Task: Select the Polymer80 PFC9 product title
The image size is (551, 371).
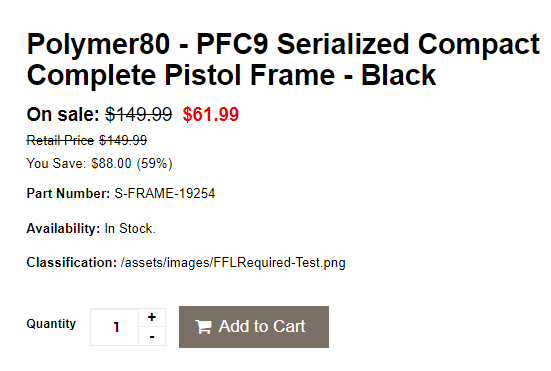Action: [x=283, y=59]
